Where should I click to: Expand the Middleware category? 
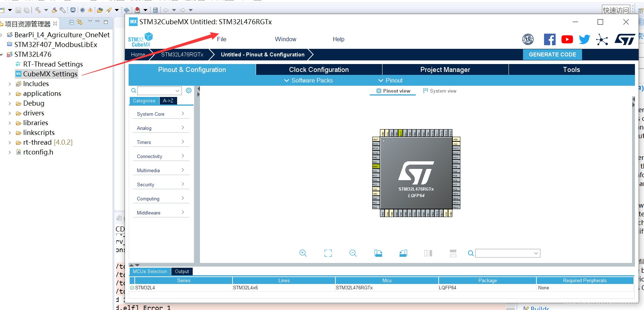(x=161, y=213)
